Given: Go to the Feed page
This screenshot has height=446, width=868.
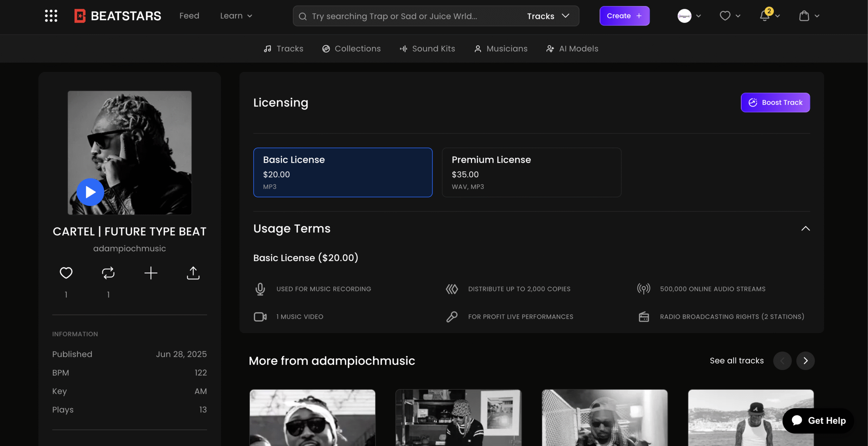Looking at the screenshot, I should 189,16.
